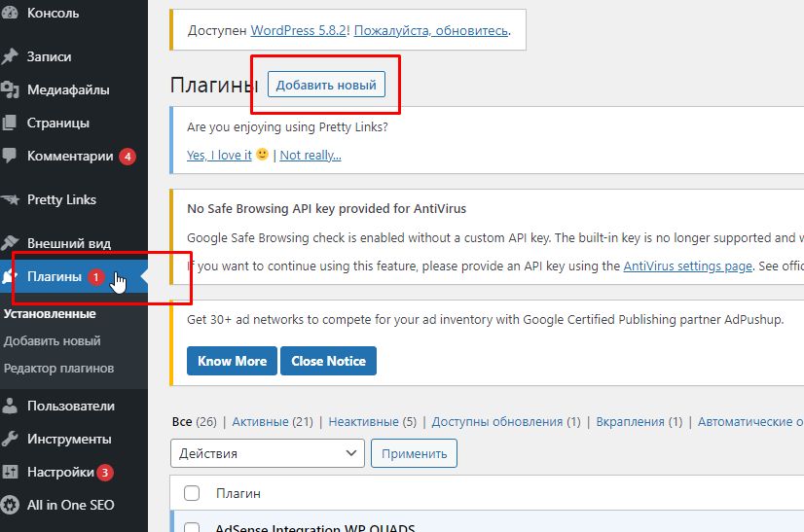Click the wrench icon for Инструменты

(11, 440)
